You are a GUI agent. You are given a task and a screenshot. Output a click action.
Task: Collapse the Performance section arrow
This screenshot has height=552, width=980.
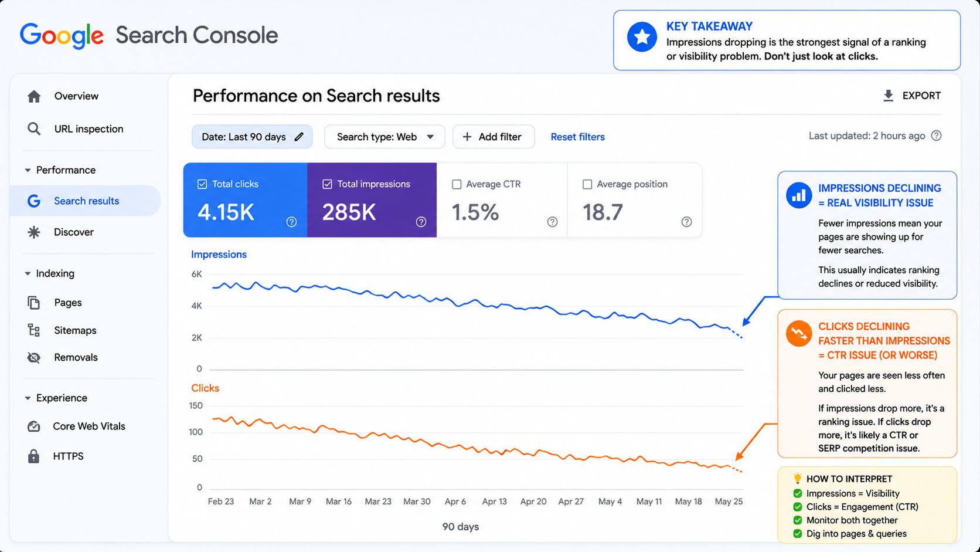tap(28, 170)
